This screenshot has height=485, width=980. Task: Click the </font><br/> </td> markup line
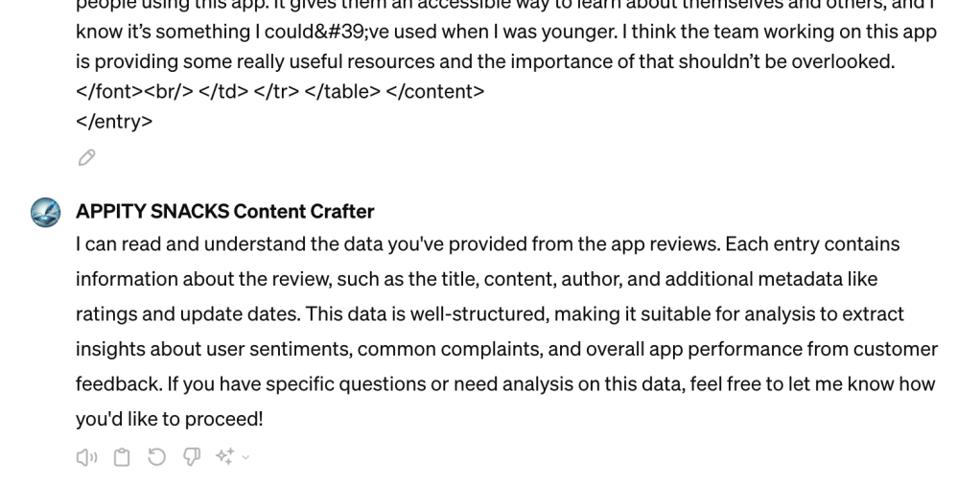pyautogui.click(x=280, y=92)
